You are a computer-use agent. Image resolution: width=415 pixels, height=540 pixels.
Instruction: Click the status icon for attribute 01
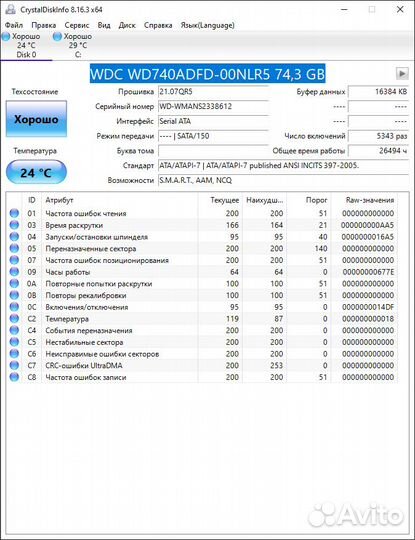pos(14,213)
